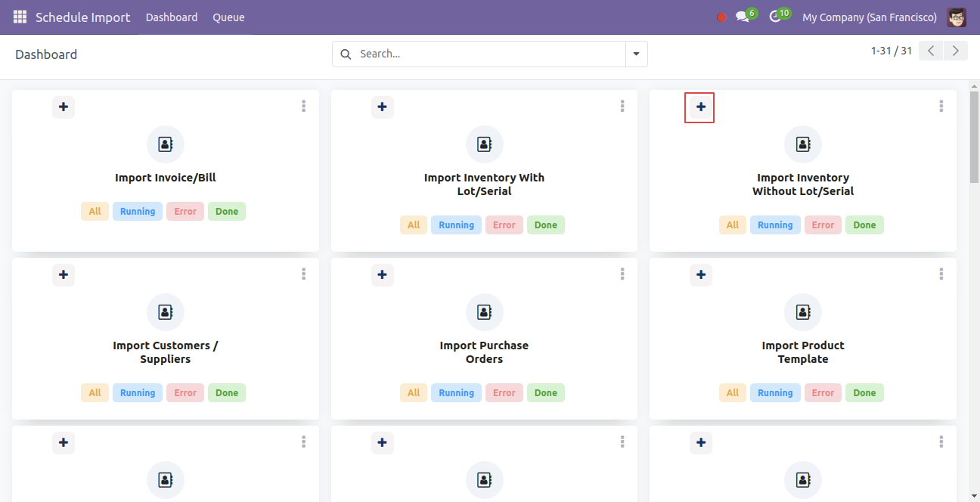Click the Schedule Import app title
Image resolution: width=980 pixels, height=502 pixels.
83,17
